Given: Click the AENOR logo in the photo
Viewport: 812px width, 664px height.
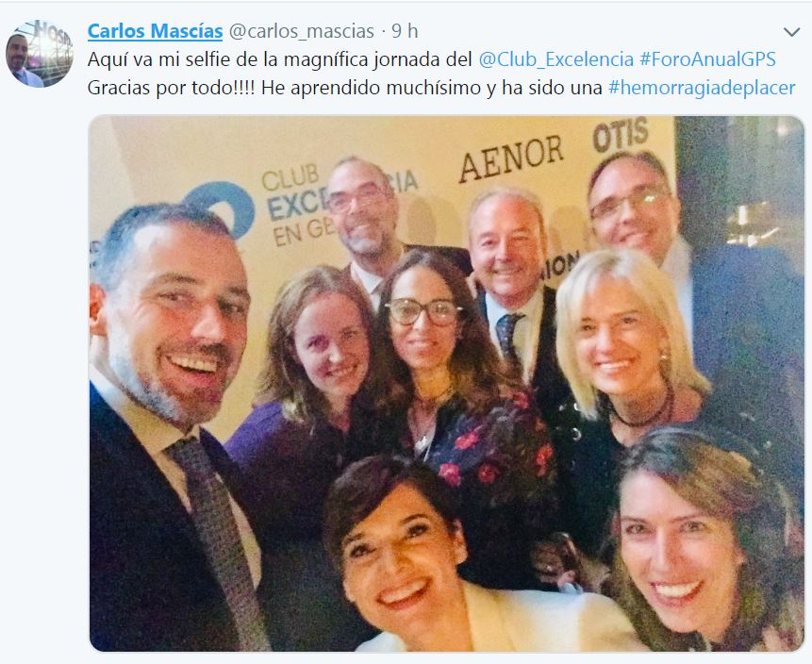Looking at the screenshot, I should (x=511, y=158).
